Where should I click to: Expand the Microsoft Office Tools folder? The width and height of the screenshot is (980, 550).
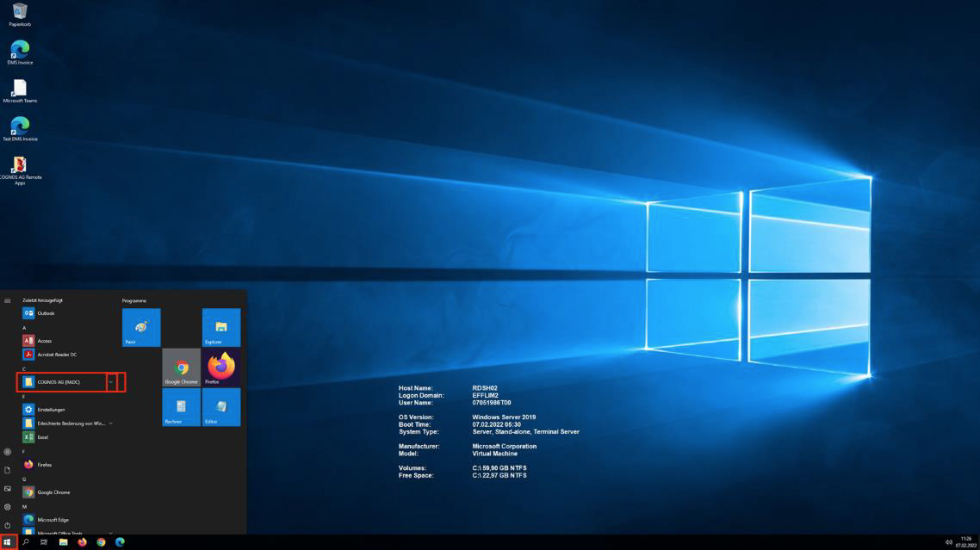coord(110,533)
